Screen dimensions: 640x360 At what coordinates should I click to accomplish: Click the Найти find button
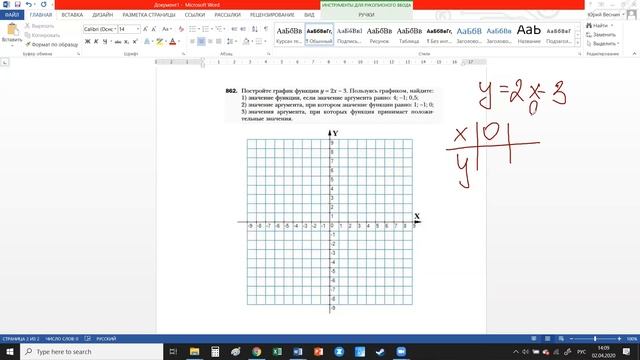(x=597, y=26)
